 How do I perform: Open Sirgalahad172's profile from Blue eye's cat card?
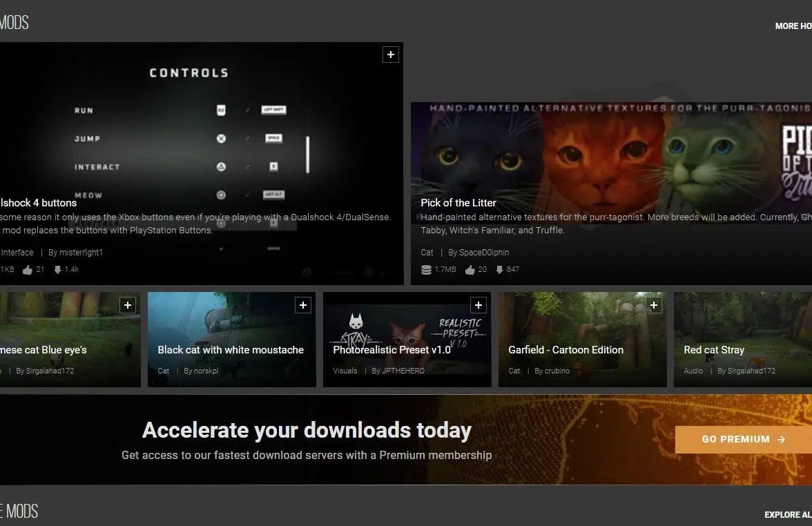pos(50,371)
